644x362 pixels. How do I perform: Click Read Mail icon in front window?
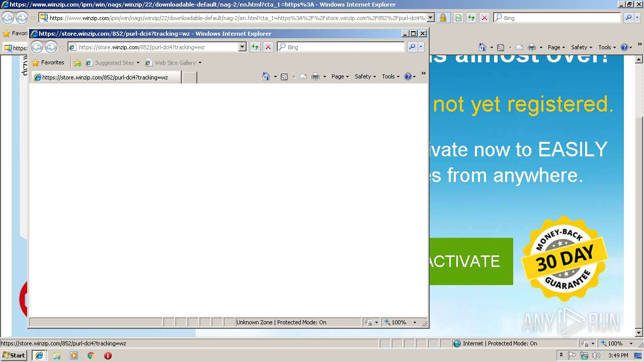pos(303,76)
